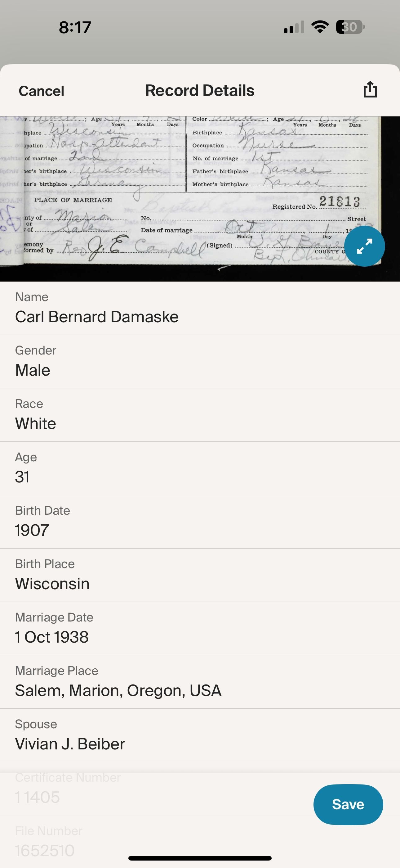Tap the clock showing 8:17
400x868 pixels.
tap(75, 27)
